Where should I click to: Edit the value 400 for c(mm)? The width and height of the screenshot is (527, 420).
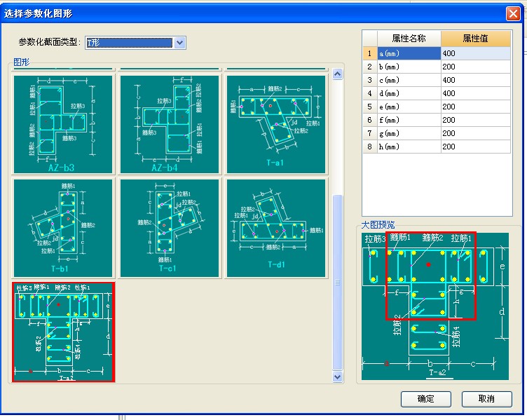tap(476, 80)
